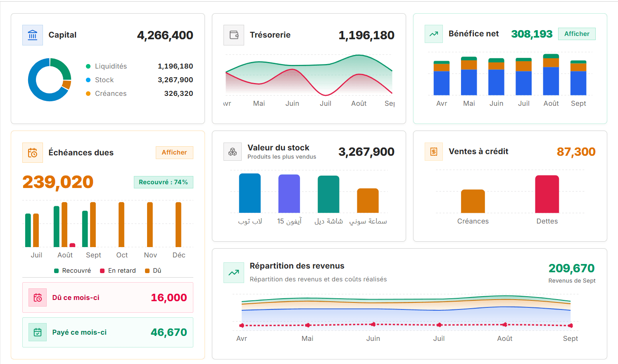The width and height of the screenshot is (618, 364).
Task: Click the Capital total 4,266,400
Action: pyautogui.click(x=165, y=36)
